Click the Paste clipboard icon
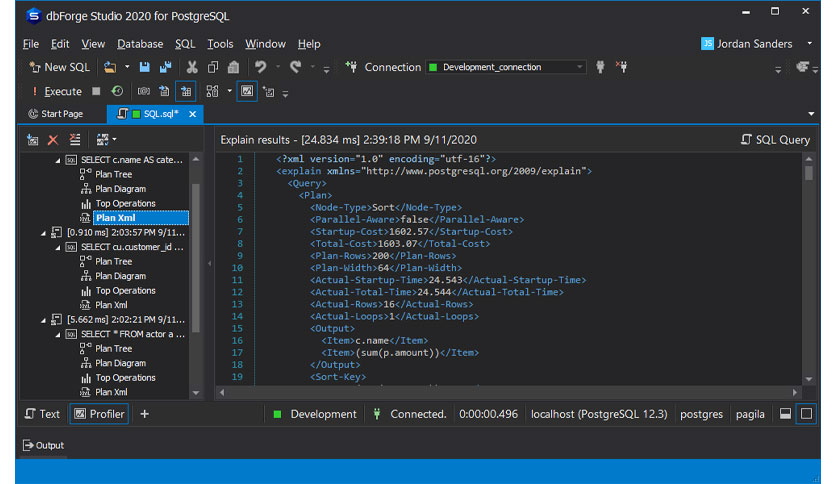The image size is (836, 484). pos(233,67)
